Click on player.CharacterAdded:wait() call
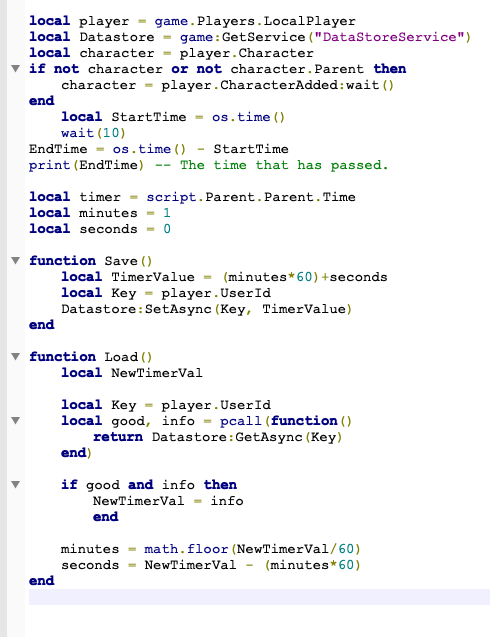 pyautogui.click(x=278, y=85)
